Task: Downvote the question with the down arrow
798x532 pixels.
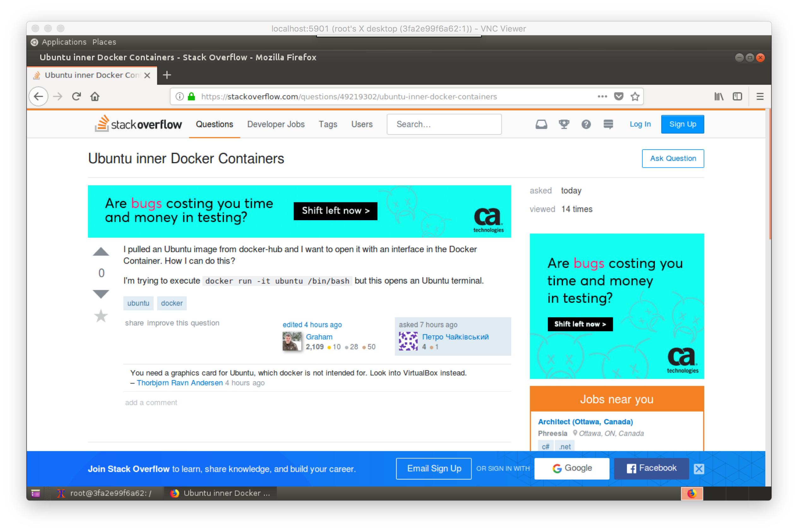Action: click(101, 294)
